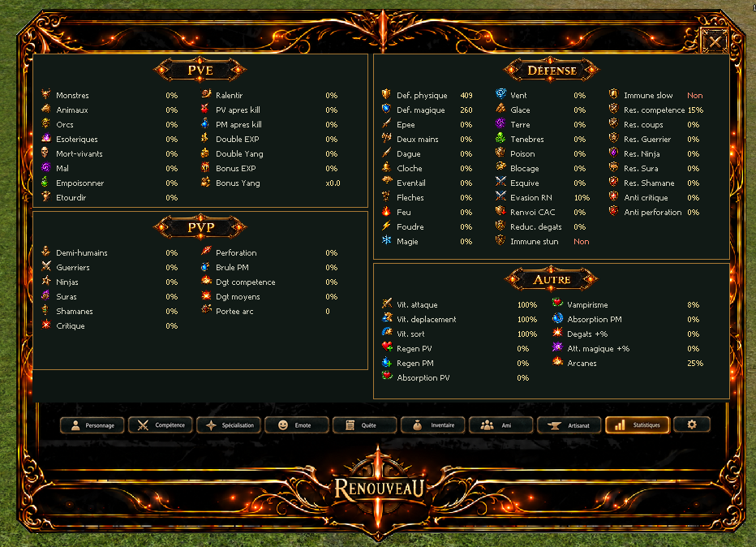Image resolution: width=756 pixels, height=547 pixels.
Task: Open the Quête panel
Action: [x=364, y=425]
